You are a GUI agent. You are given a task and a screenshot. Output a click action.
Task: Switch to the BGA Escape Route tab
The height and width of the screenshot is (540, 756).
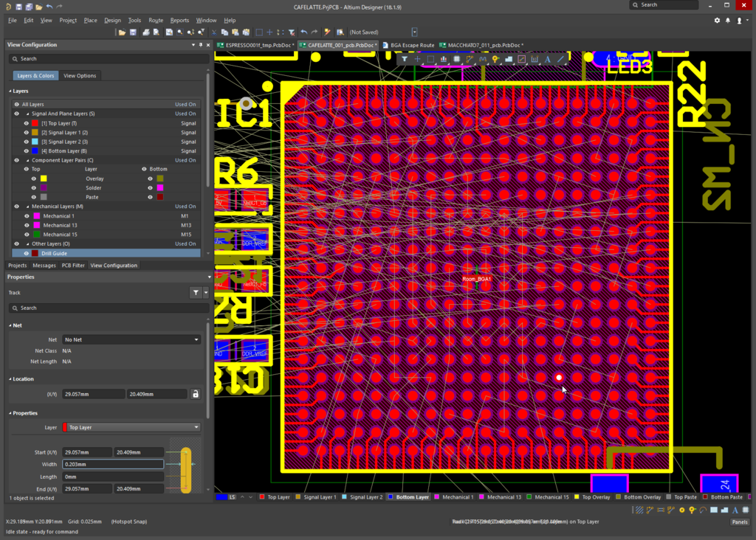tap(408, 45)
